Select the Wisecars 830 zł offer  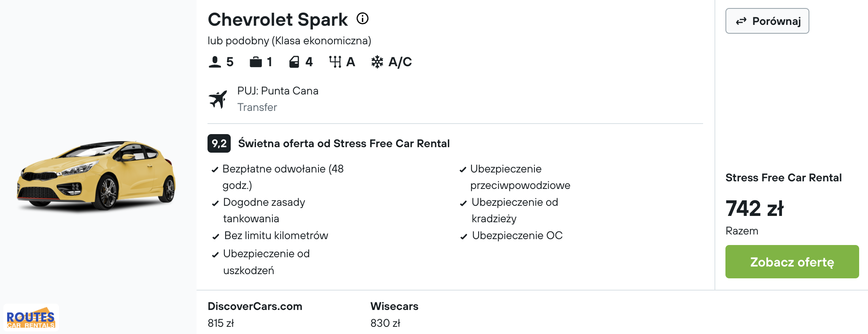pyautogui.click(x=394, y=314)
